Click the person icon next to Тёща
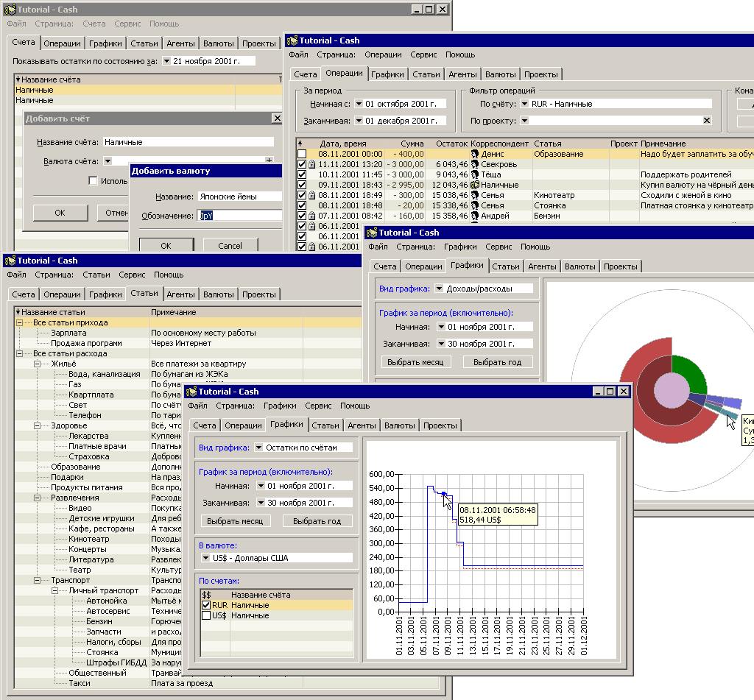 [x=475, y=174]
